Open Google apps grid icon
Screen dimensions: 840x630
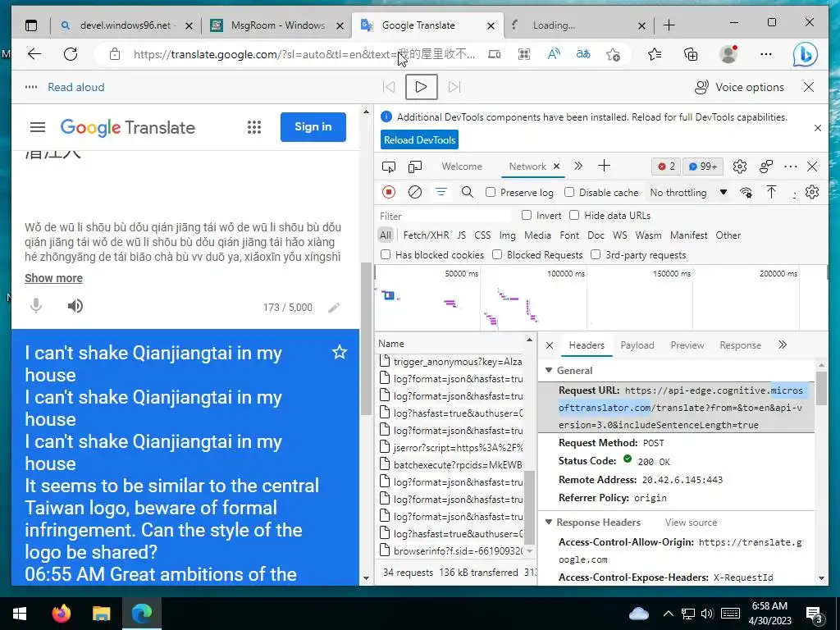(254, 127)
